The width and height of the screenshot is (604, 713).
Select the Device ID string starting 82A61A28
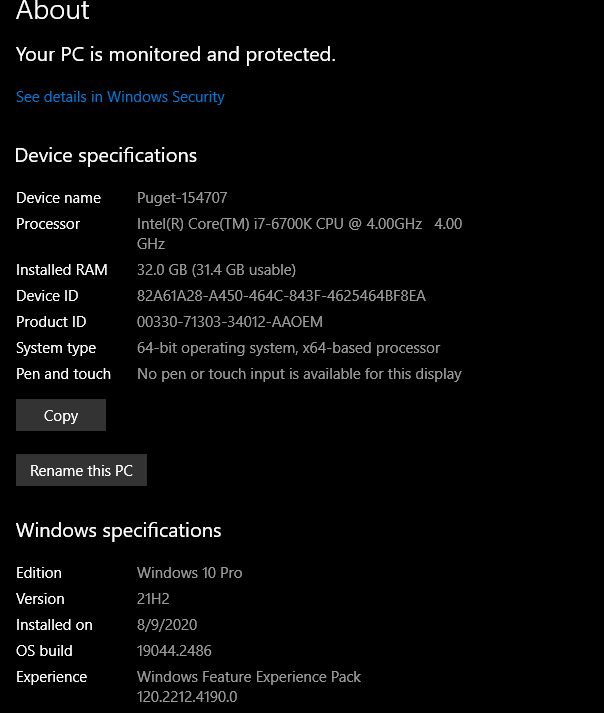point(281,296)
